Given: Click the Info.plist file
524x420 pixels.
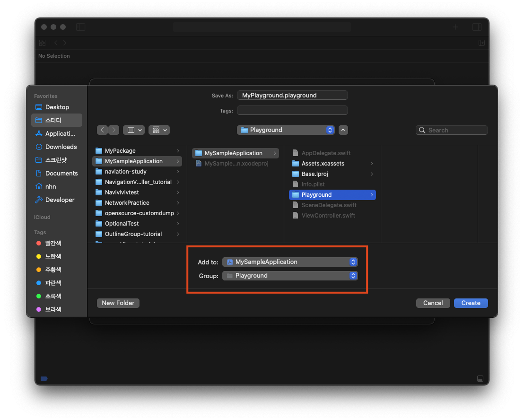Looking at the screenshot, I should tap(332, 184).
